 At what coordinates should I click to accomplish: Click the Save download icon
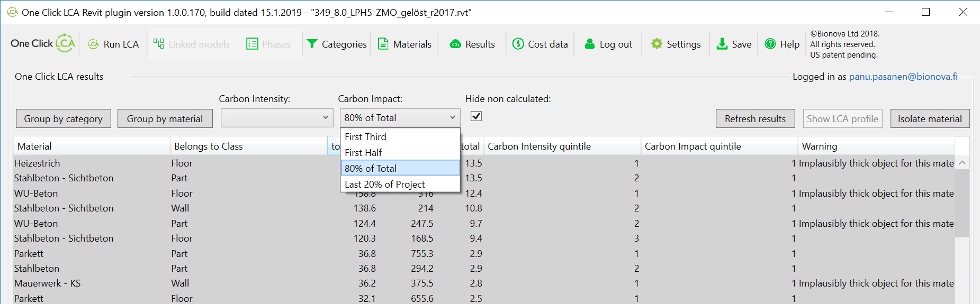click(x=722, y=44)
